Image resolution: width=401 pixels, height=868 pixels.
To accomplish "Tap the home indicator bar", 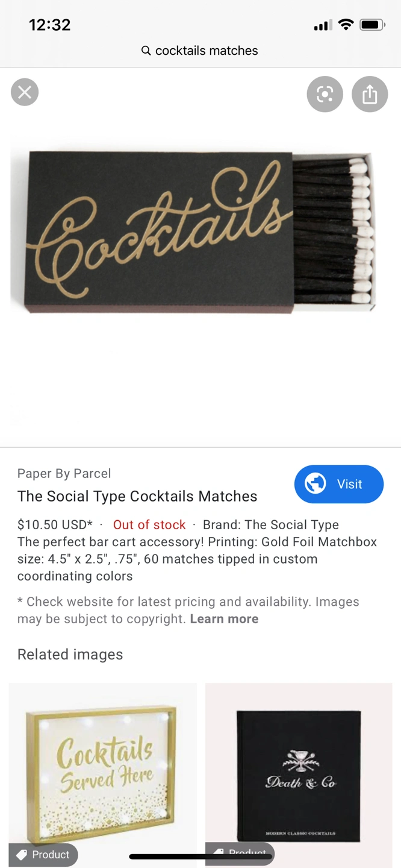I will 200,856.
